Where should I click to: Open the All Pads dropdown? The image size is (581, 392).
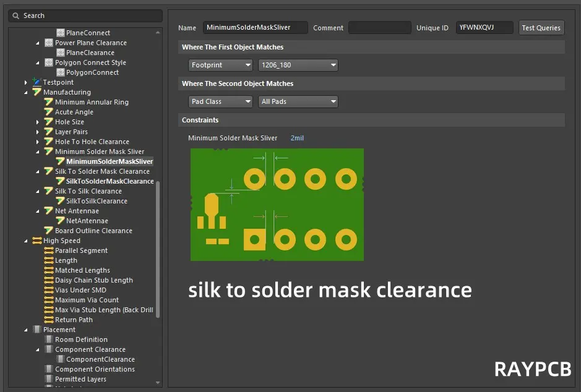point(298,101)
